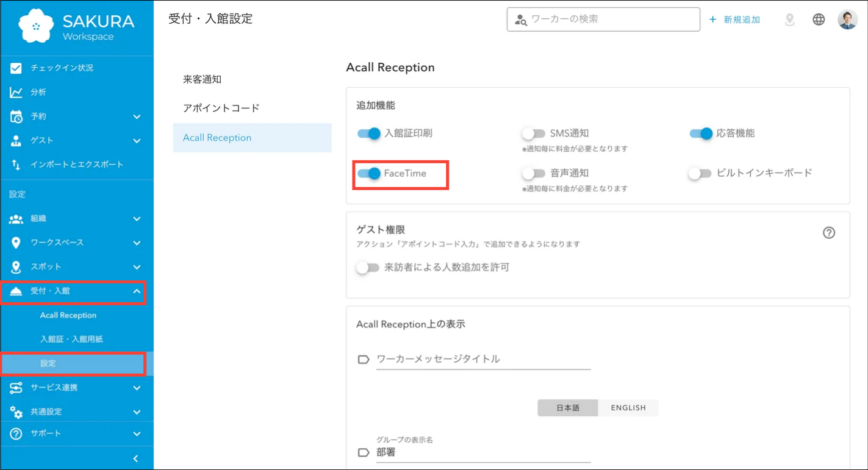This screenshot has height=470, width=868.
Task: Open インポートとエクスポート in the sidebar
Action: point(77,165)
